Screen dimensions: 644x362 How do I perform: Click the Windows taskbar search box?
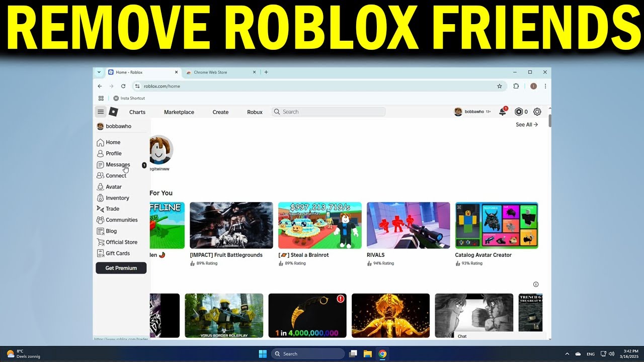tap(308, 354)
